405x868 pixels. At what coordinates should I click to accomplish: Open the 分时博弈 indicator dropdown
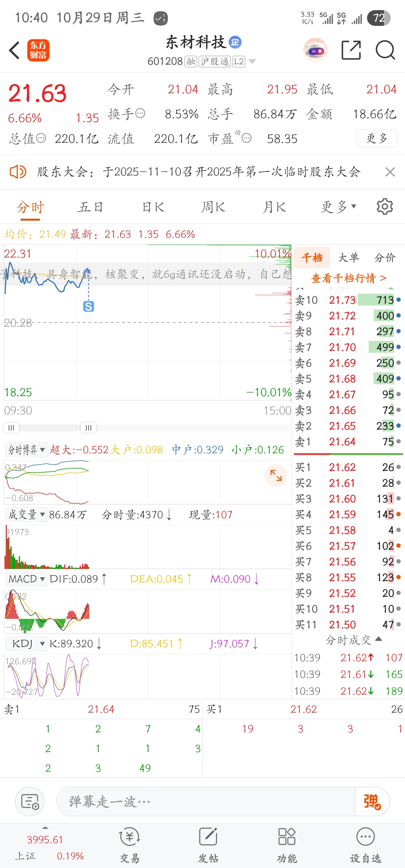26,449
